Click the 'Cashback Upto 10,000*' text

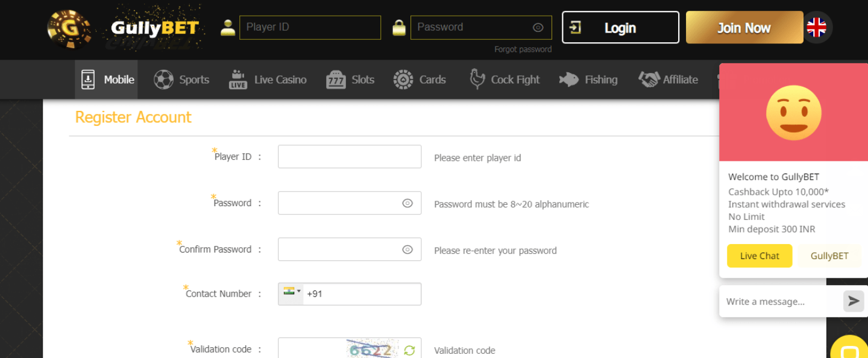(779, 192)
